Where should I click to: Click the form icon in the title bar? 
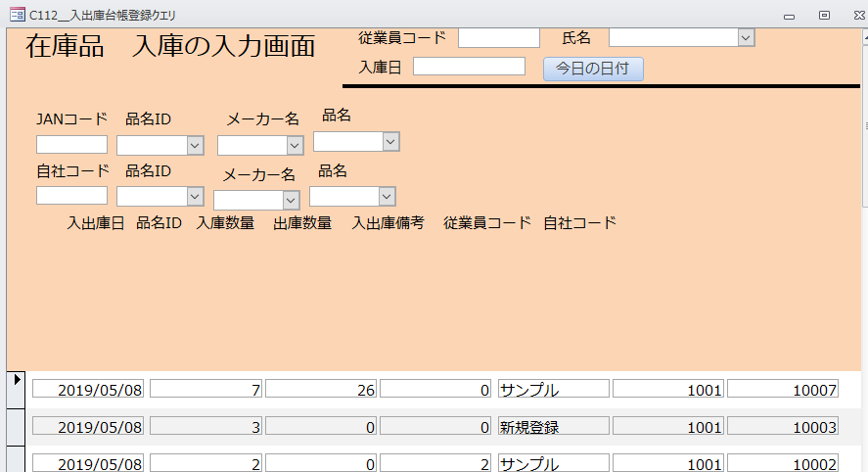16,15
